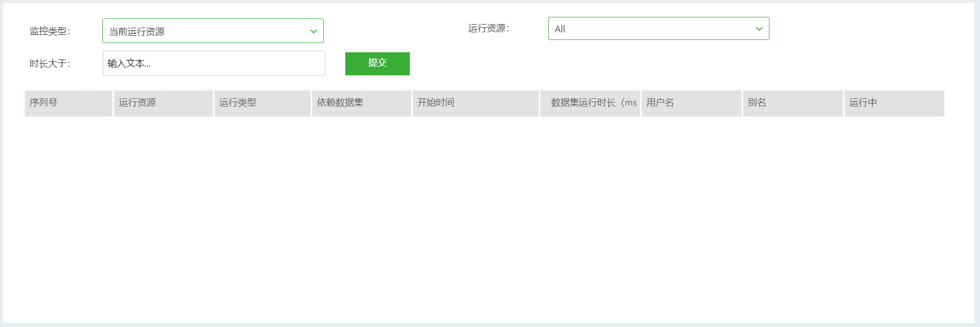Submit the form with 提交 button

(x=378, y=64)
